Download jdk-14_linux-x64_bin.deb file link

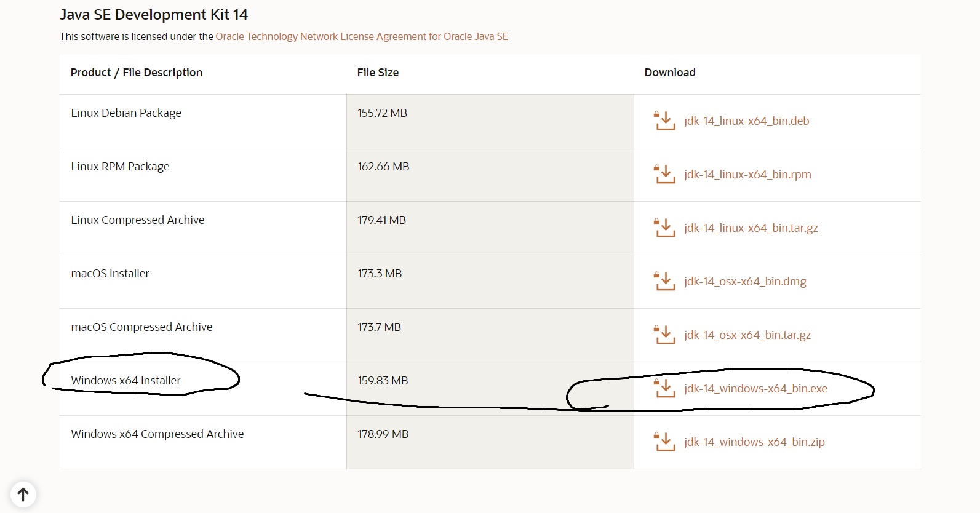pyautogui.click(x=746, y=121)
